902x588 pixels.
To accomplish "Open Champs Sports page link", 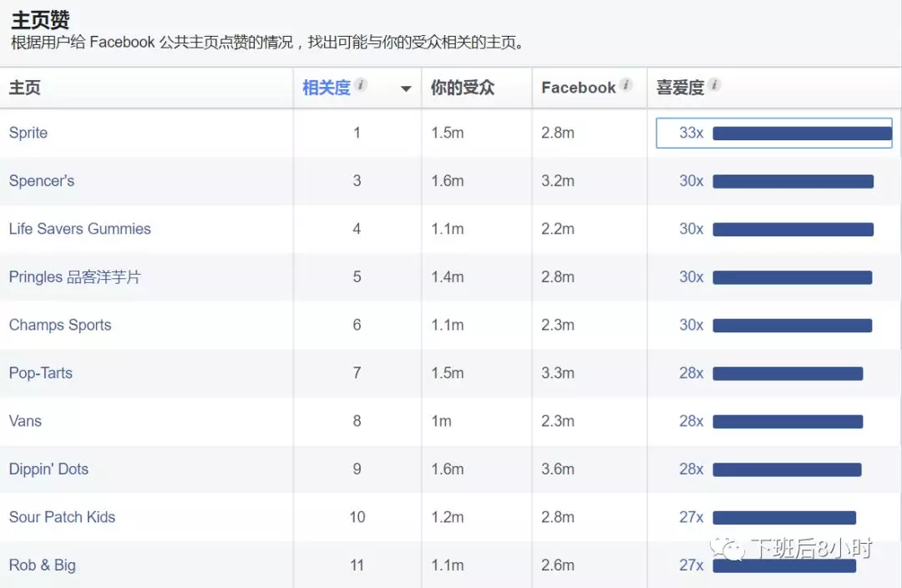I will click(60, 325).
